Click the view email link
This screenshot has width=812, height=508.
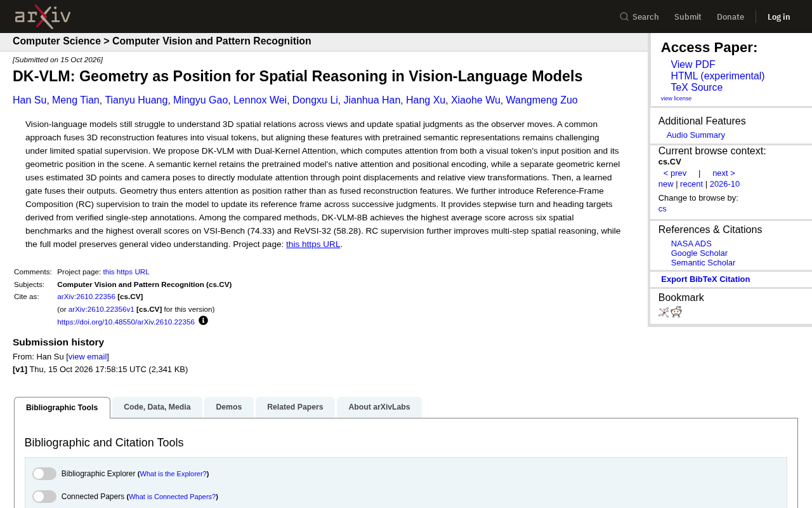88,357
